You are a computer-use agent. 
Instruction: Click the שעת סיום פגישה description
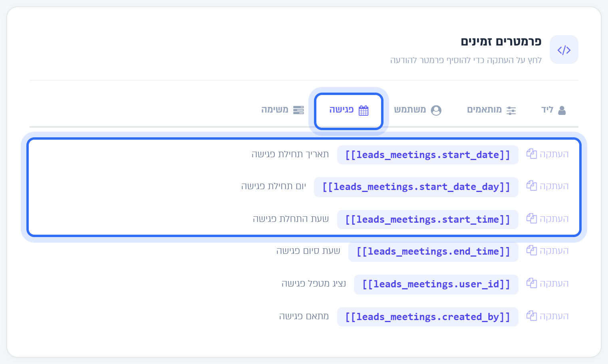[308, 251]
